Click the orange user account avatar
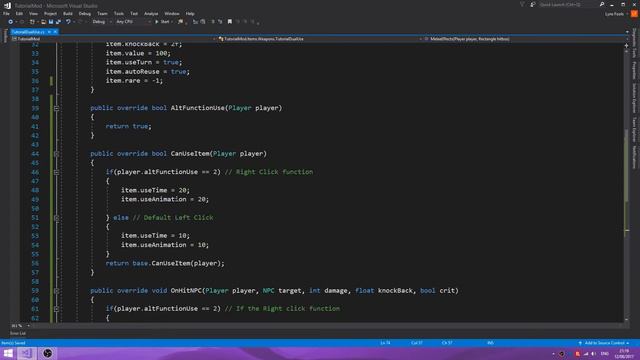640x360 pixels. coord(634,14)
